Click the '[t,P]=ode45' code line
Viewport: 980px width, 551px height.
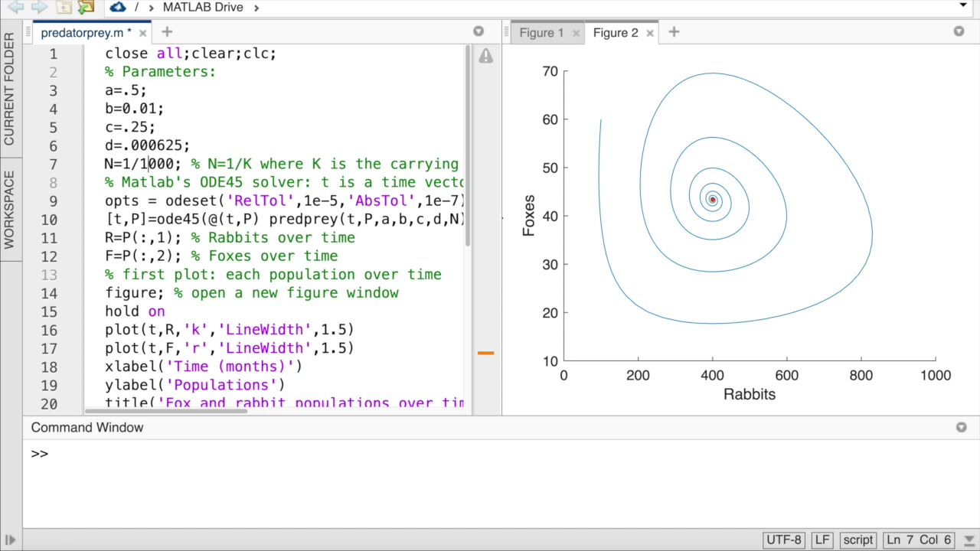285,219
